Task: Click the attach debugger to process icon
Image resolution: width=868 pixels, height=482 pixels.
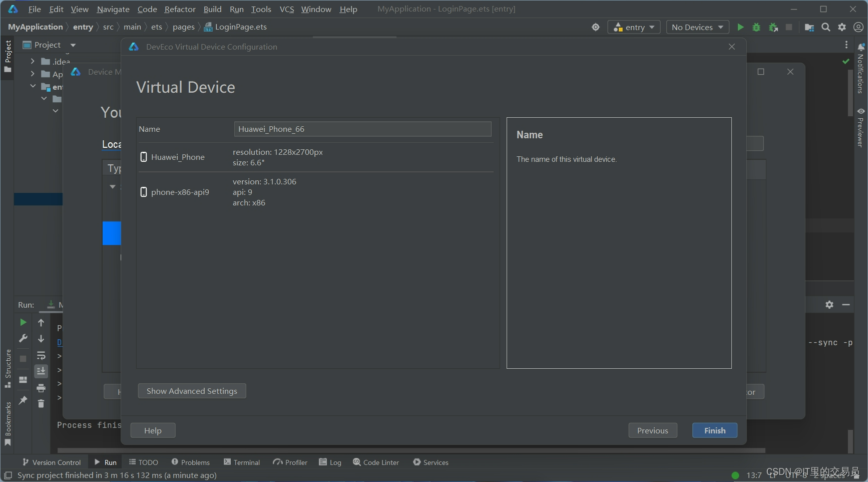Action: tap(773, 27)
